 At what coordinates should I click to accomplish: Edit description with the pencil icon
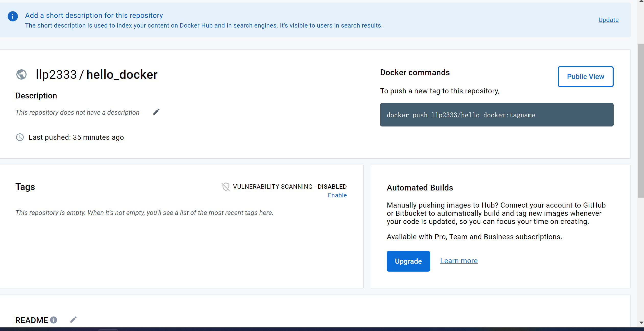(x=156, y=112)
